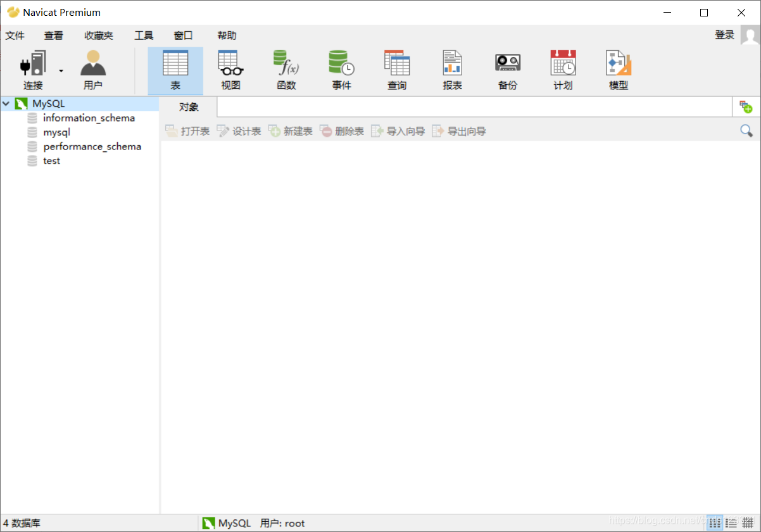Open the 工具 tools menu
Viewport: 761px width, 532px height.
click(144, 35)
